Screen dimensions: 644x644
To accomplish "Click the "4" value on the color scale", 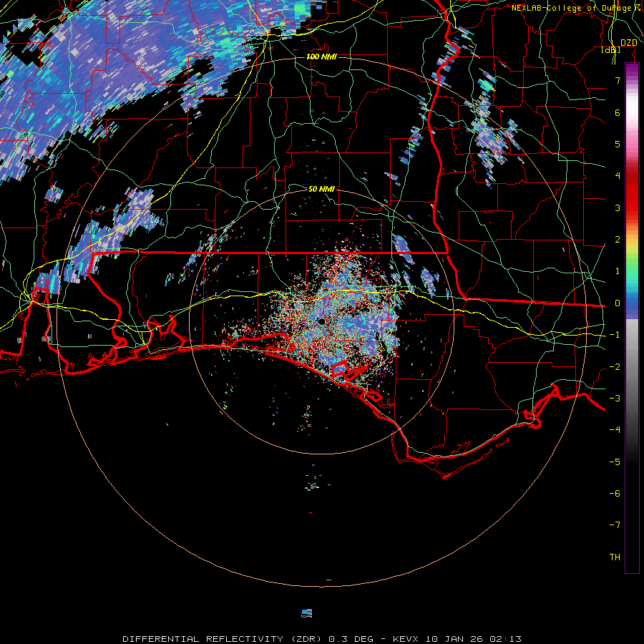I will pyautogui.click(x=618, y=176).
